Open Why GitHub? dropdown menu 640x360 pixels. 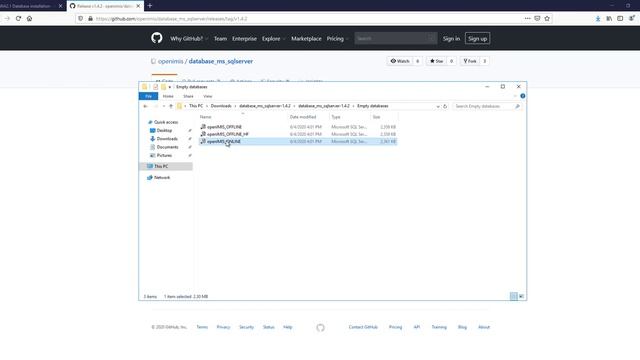pos(189,38)
